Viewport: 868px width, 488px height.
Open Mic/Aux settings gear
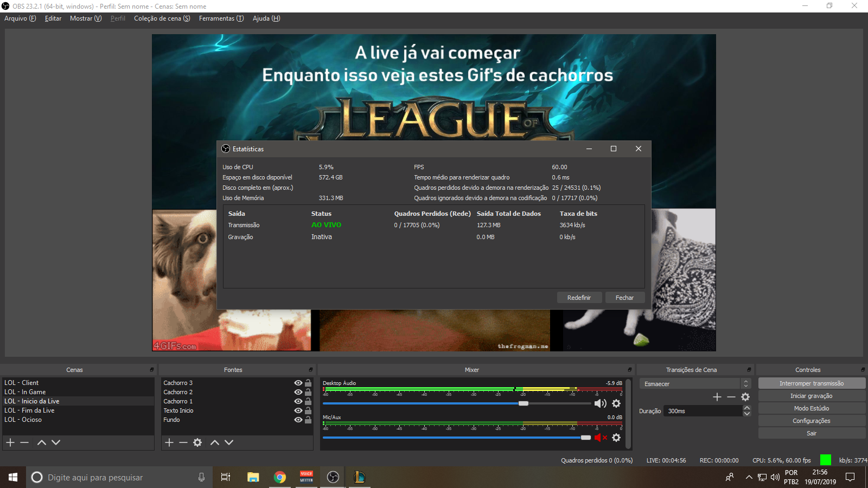pyautogui.click(x=616, y=438)
